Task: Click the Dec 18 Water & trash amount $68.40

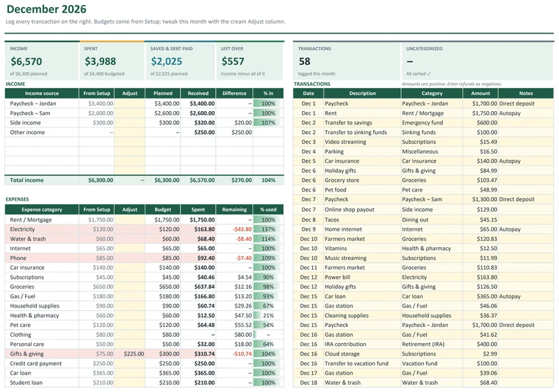Action: pos(480,383)
